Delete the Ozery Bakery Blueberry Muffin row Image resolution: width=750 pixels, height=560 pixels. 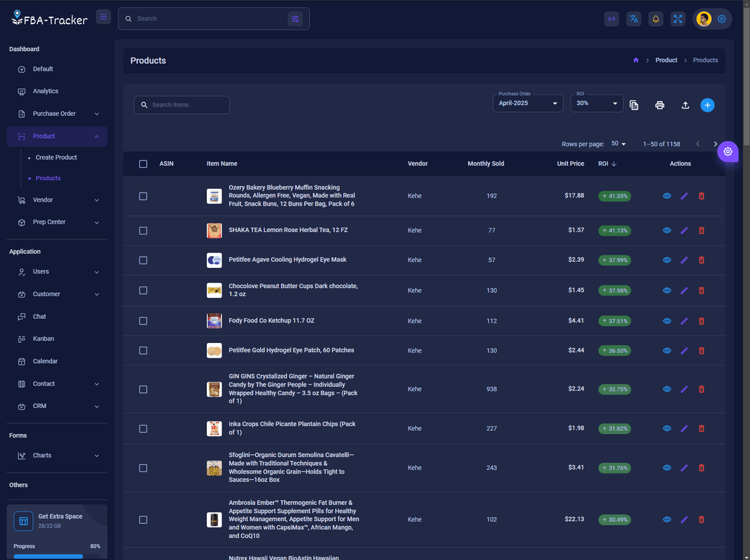tap(701, 196)
